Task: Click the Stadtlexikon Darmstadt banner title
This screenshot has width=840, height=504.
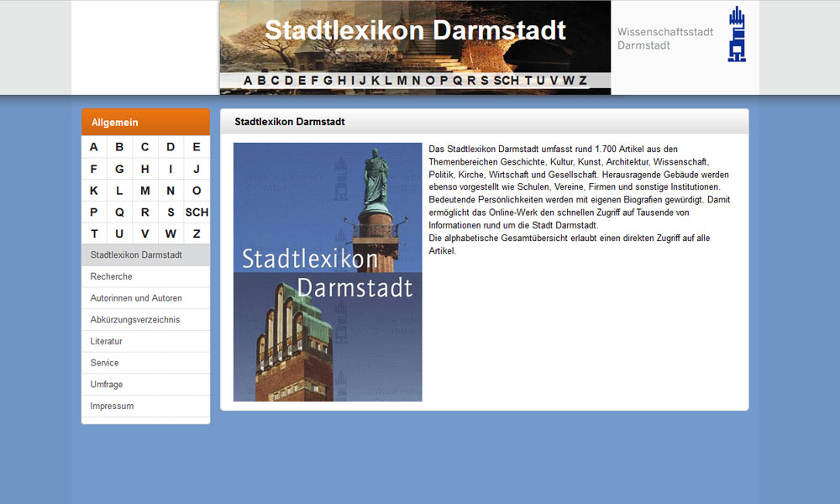Action: (x=415, y=30)
